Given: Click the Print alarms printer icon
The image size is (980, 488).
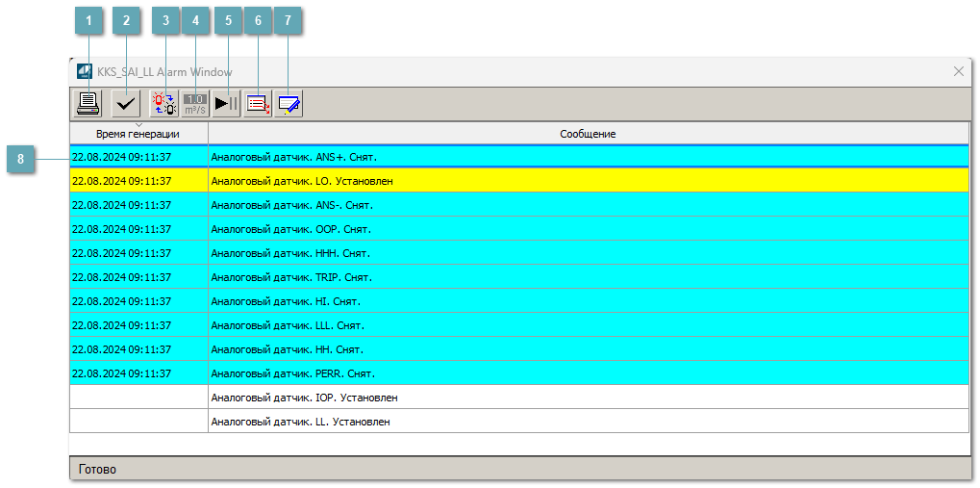Looking at the screenshot, I should point(88,103).
